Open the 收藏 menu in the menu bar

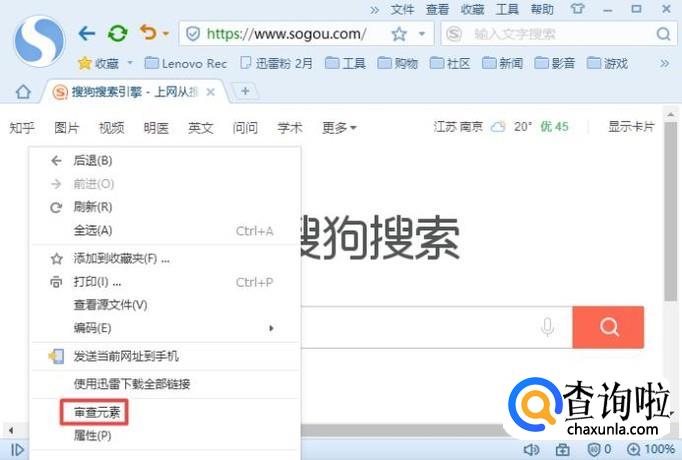pos(472,9)
